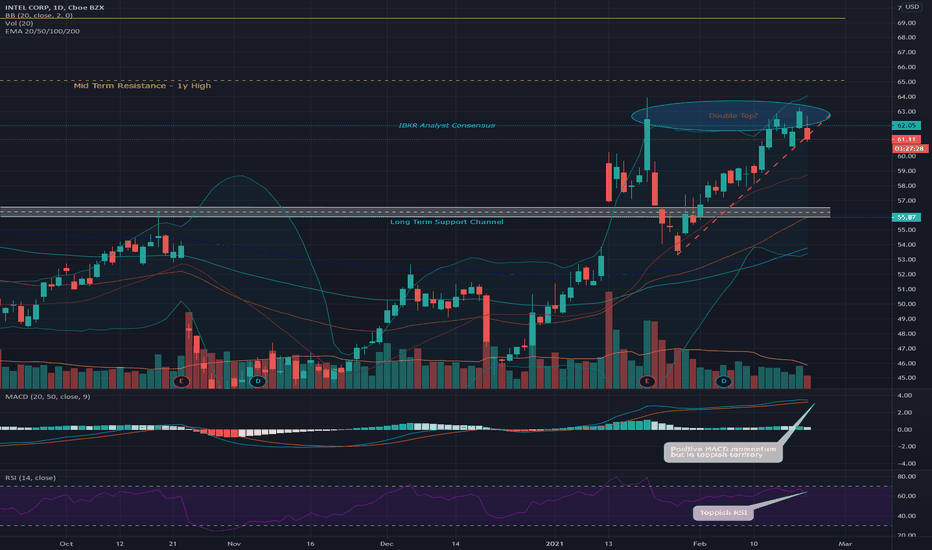This screenshot has width=932, height=550.
Task: Click the 55.87 price label on axis
Action: (906, 218)
